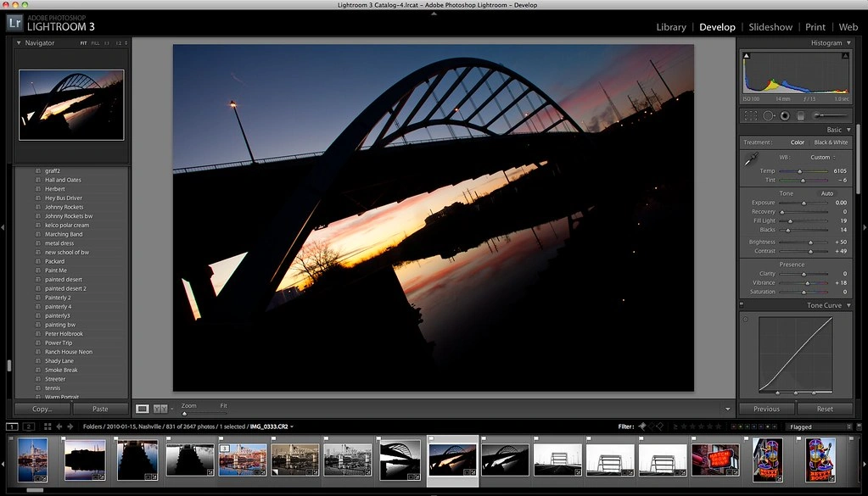
Task: Open the Slideshow module
Action: pos(770,26)
